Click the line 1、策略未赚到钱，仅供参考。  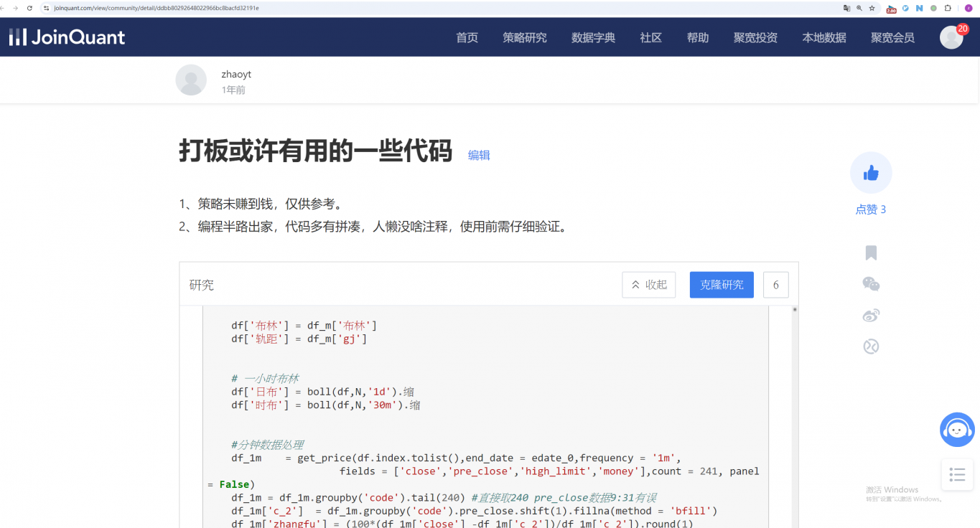(x=263, y=204)
